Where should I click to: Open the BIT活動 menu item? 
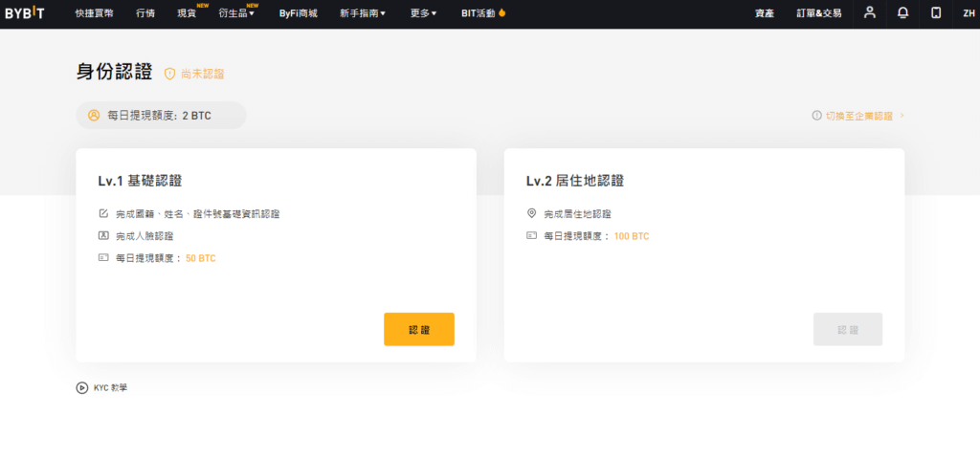(479, 13)
